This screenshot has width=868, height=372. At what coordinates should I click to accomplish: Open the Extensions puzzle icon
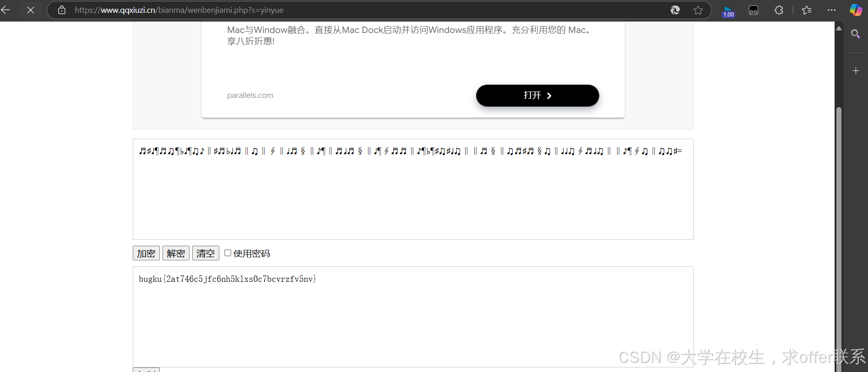click(x=779, y=10)
